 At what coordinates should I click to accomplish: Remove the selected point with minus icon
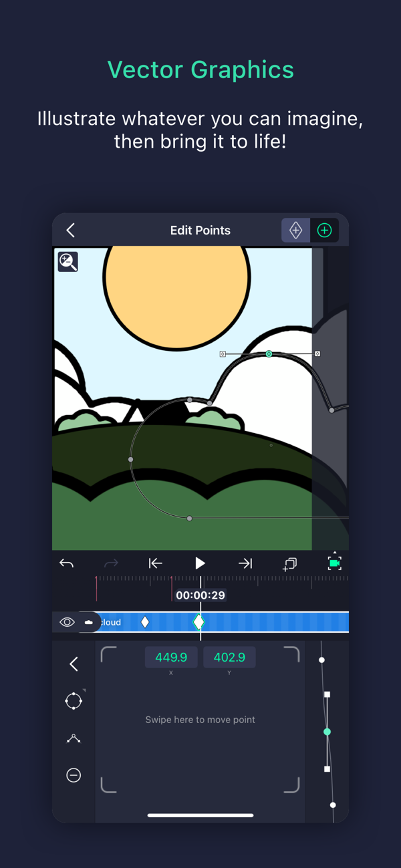point(74,775)
